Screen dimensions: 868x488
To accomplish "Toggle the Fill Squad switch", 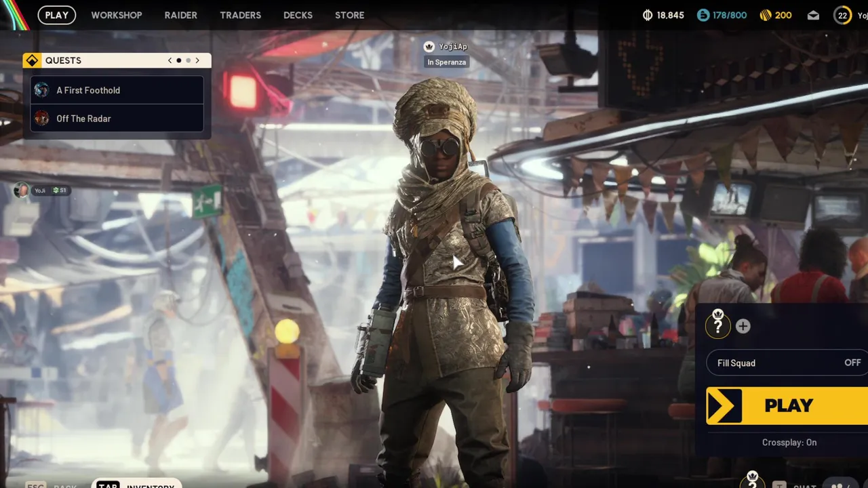I will tap(787, 363).
